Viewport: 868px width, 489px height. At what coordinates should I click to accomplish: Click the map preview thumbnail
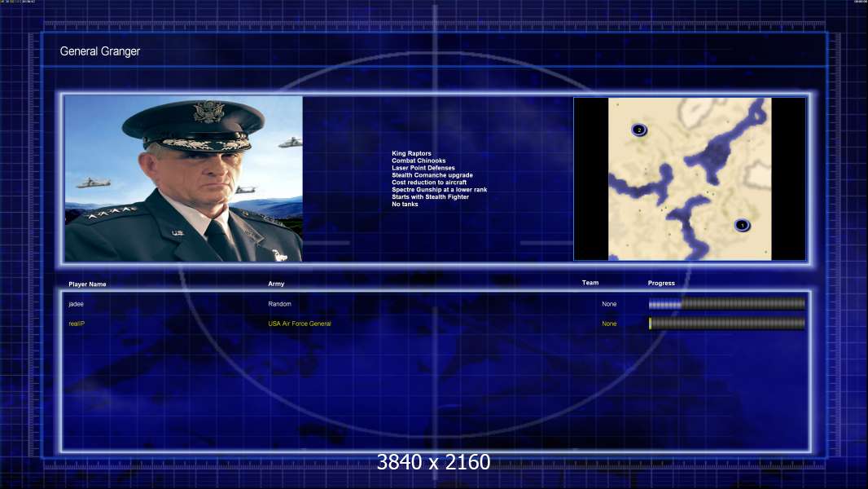(x=690, y=178)
